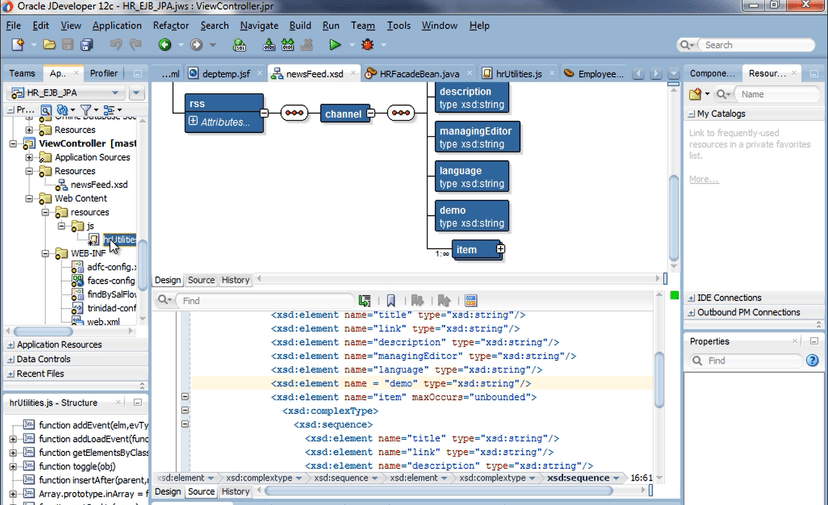
Task: Switch to the HRFacadeBean.java tab
Action: pyautogui.click(x=419, y=73)
